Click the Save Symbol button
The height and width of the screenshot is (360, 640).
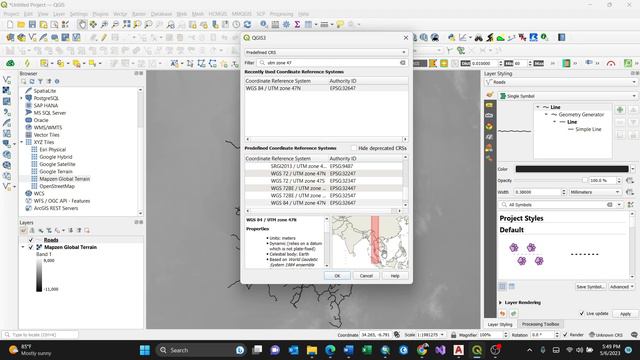coord(590,287)
